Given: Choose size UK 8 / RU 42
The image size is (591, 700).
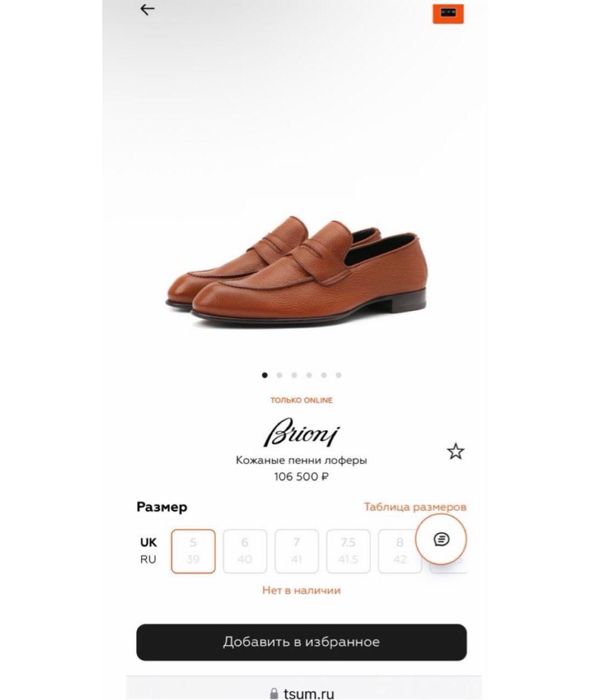Looking at the screenshot, I should coord(400,551).
